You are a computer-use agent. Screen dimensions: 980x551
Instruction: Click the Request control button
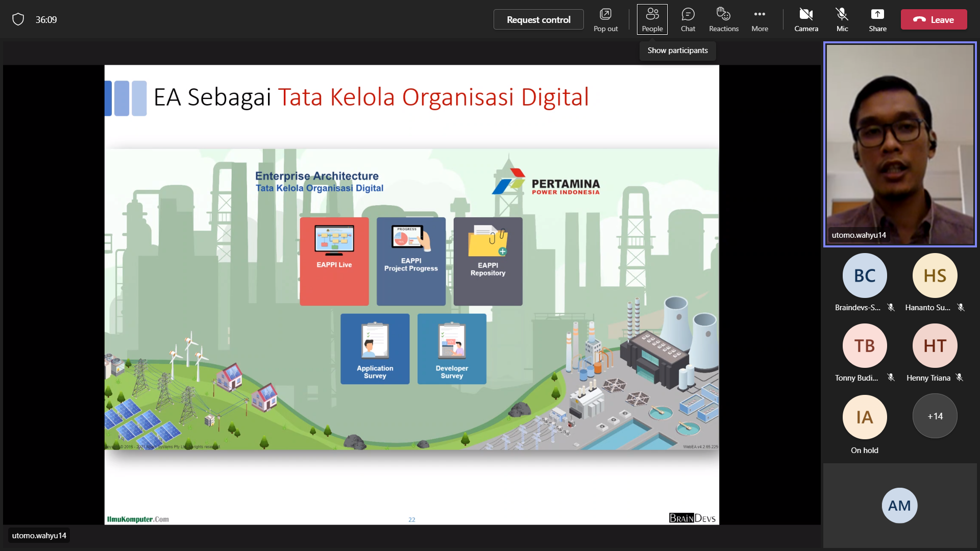click(538, 19)
